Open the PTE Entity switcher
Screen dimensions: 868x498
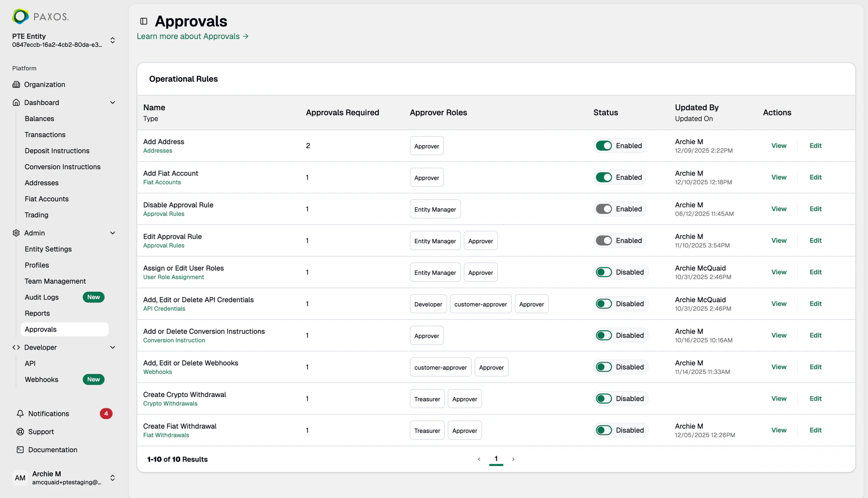(113, 40)
